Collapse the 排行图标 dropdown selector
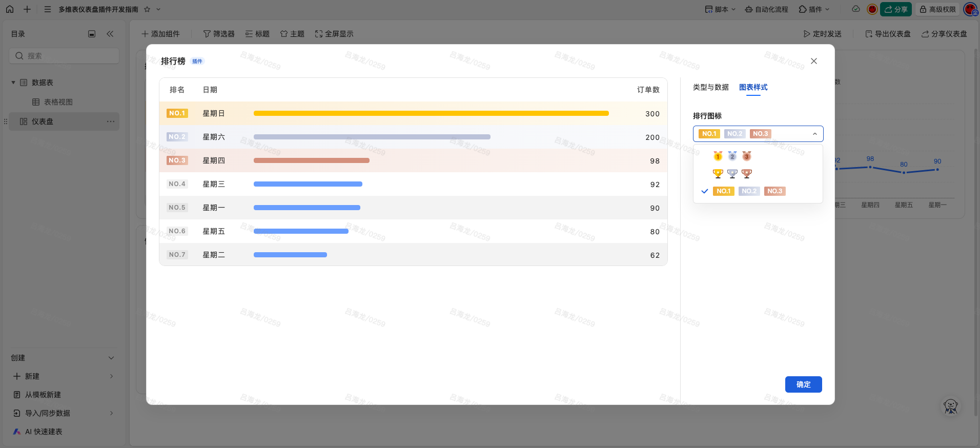The width and height of the screenshot is (980, 448). (814, 134)
